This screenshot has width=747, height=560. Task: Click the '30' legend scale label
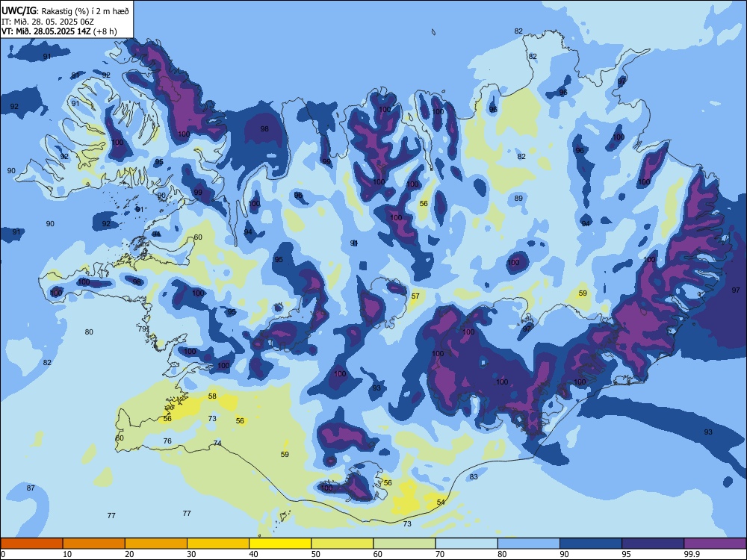(x=191, y=554)
